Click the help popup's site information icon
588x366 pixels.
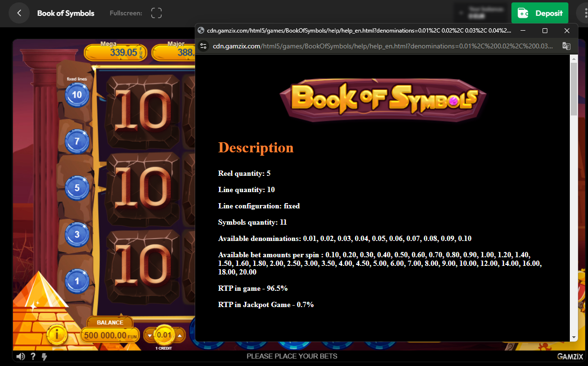coord(204,46)
